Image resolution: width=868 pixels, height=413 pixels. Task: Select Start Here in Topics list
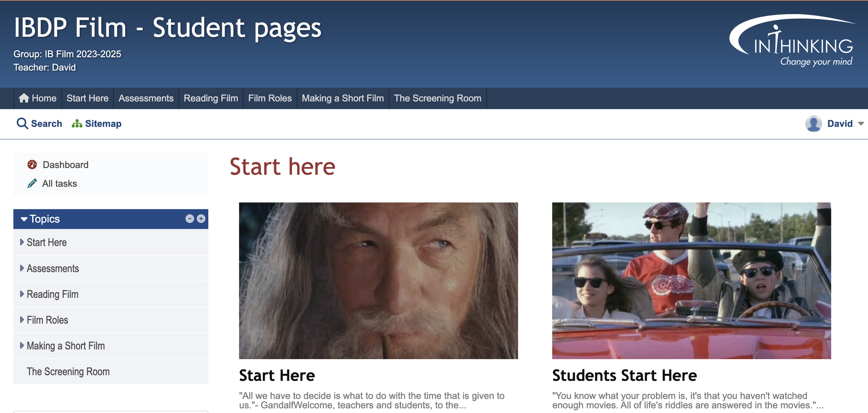click(47, 242)
